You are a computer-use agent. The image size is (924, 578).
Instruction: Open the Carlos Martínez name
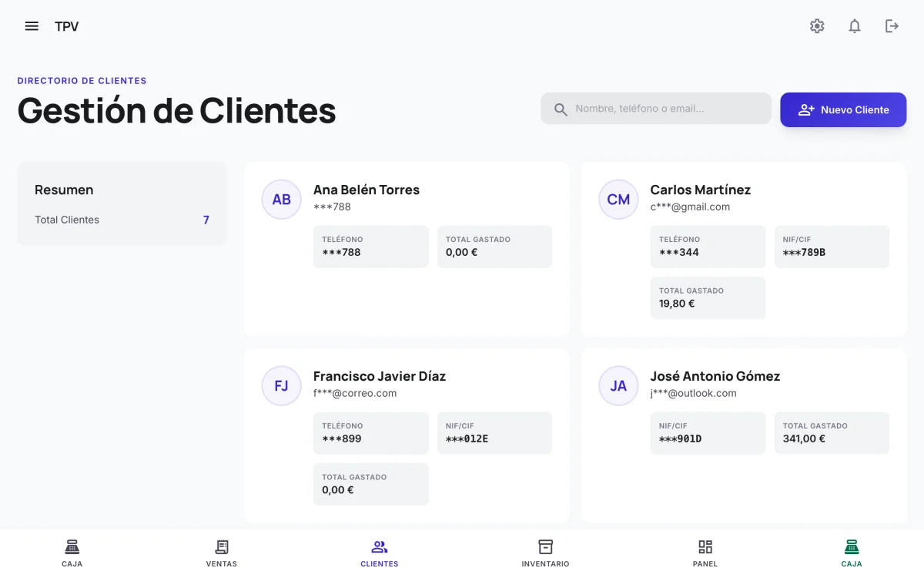click(x=700, y=190)
